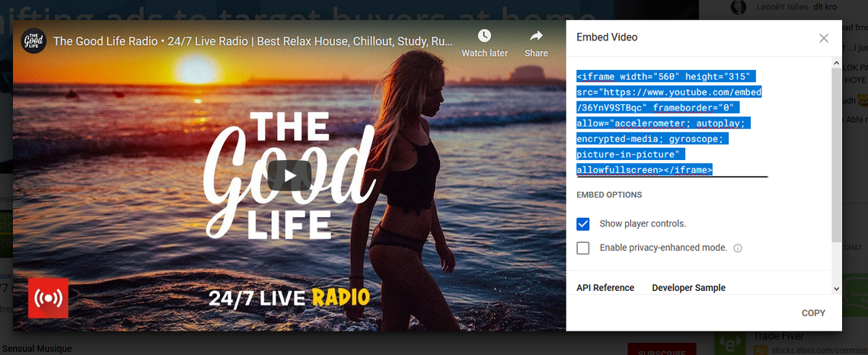Click the 24/7 LIVE RADIO text on thumbnail
Viewport: 868px width, 355px height.
289,298
